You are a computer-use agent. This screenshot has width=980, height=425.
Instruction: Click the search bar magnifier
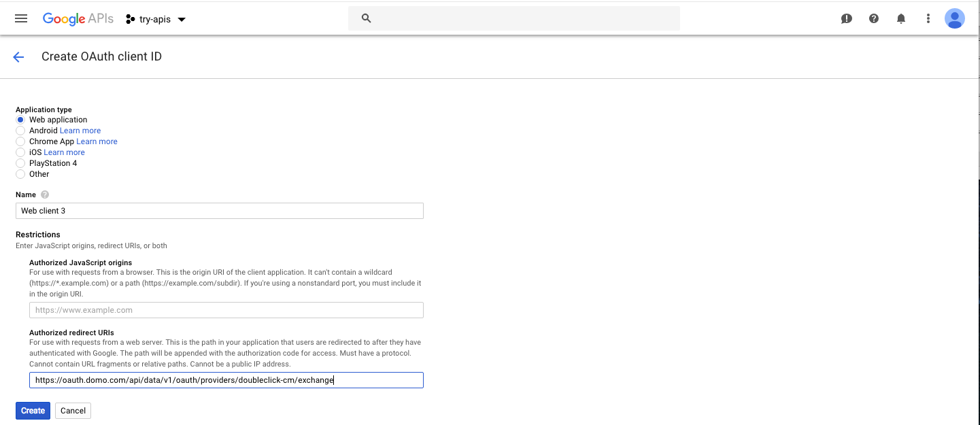coord(366,18)
